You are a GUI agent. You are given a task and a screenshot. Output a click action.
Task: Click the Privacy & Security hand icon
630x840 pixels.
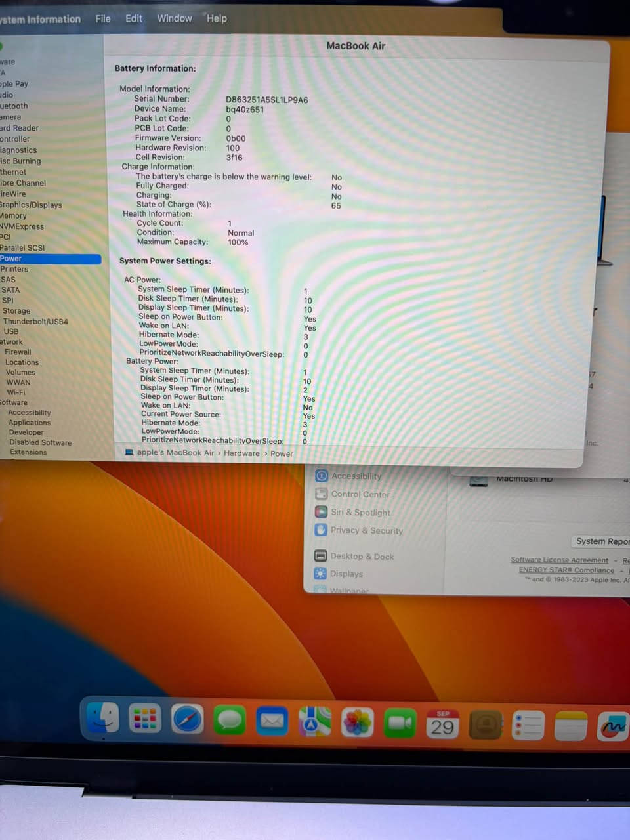(321, 530)
